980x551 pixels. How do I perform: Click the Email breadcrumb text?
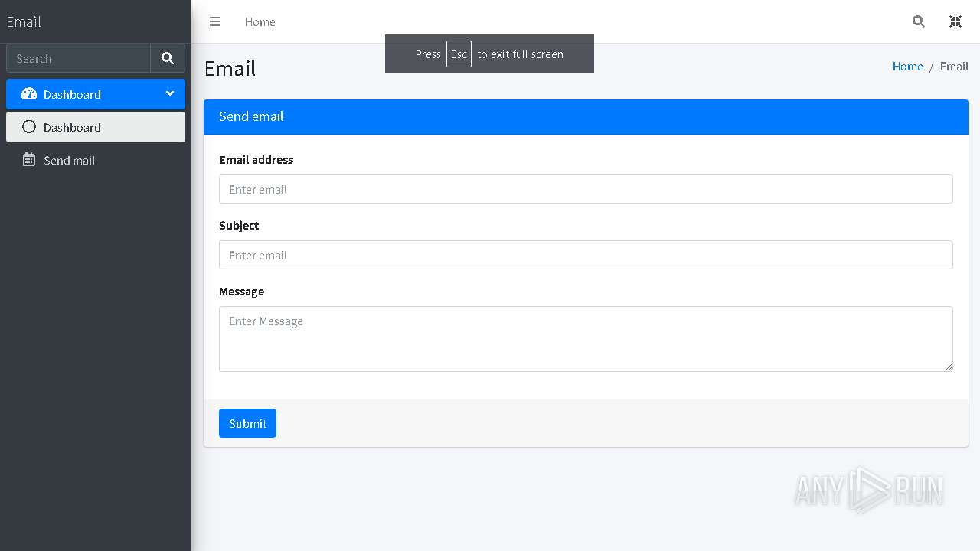[x=954, y=67]
